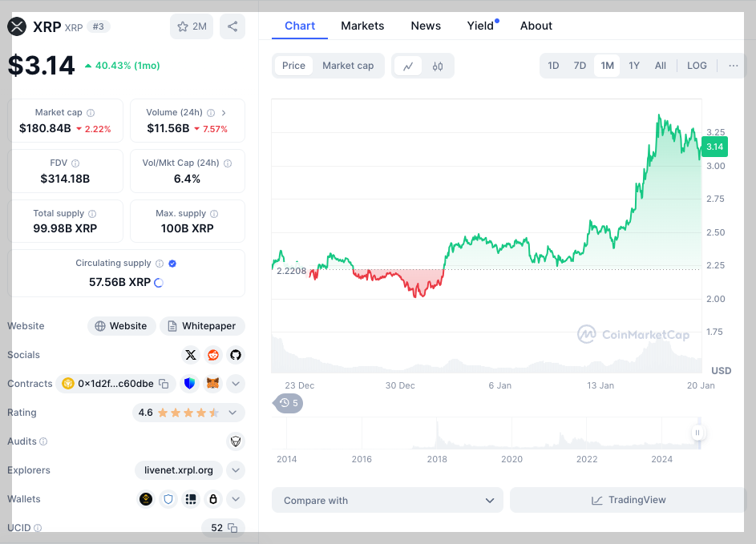Open the Whitepaper button
Screen dimensions: 756x544
[203, 326]
